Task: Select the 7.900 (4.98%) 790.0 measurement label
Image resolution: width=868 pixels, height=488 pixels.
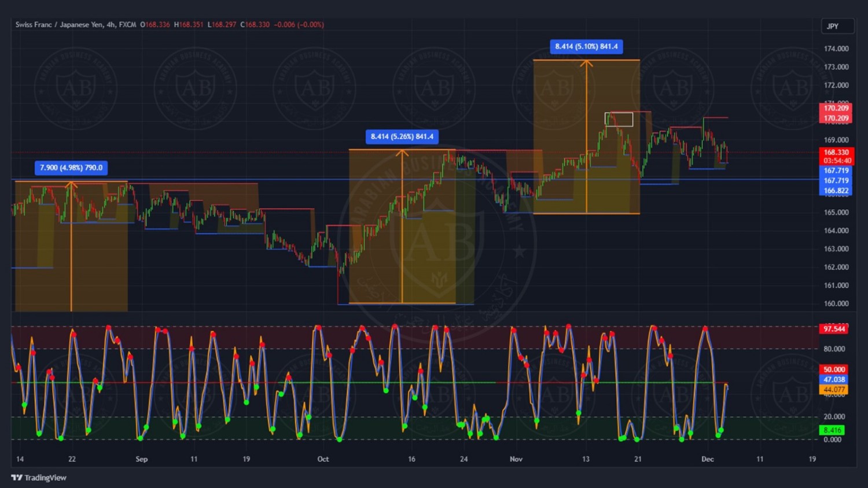Action: 71,168
